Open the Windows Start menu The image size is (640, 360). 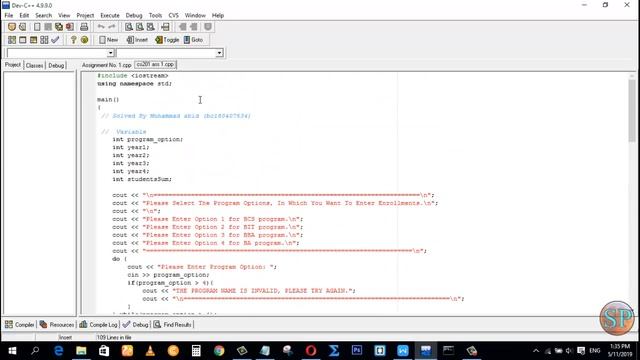pyautogui.click(x=12, y=351)
